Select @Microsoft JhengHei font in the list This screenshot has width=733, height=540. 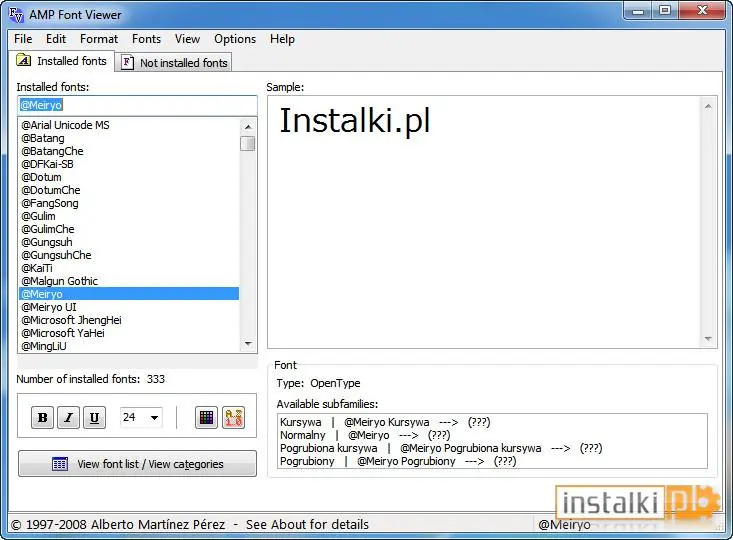(x=129, y=320)
